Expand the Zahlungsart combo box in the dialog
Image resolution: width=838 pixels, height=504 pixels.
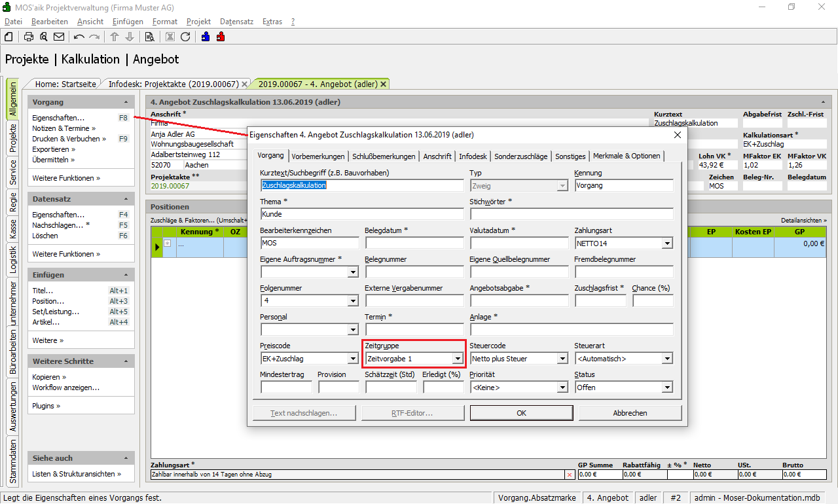tap(667, 243)
